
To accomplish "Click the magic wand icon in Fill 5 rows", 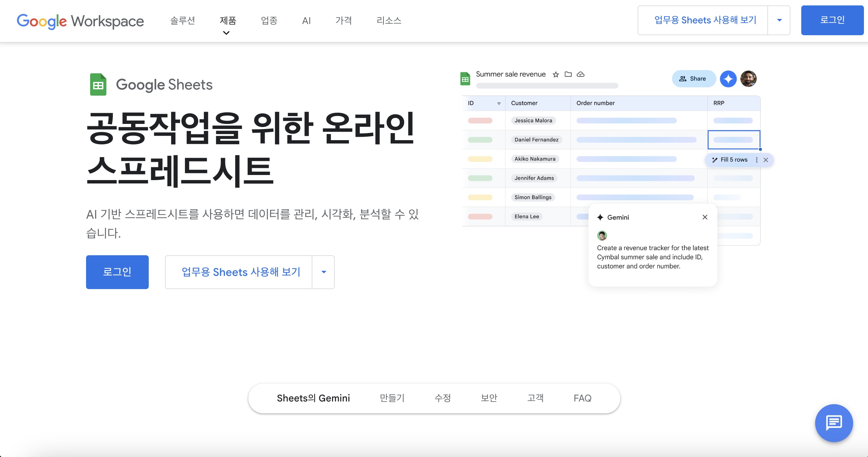I will 715,160.
